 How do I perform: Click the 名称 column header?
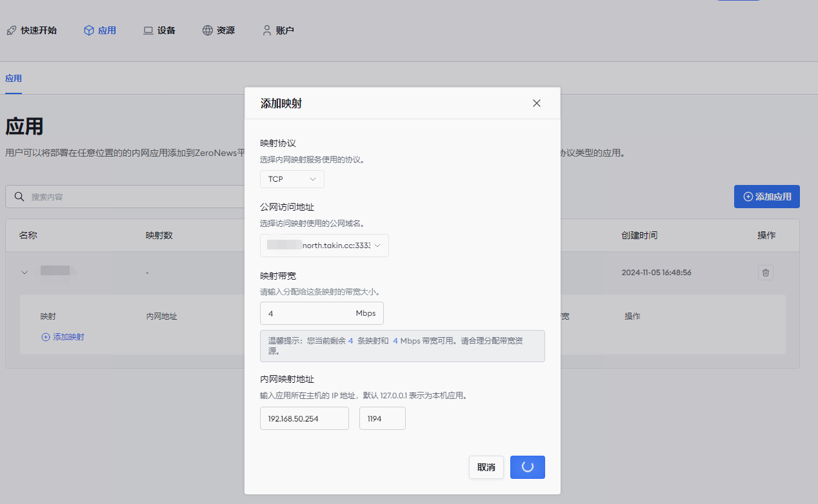[x=28, y=235]
